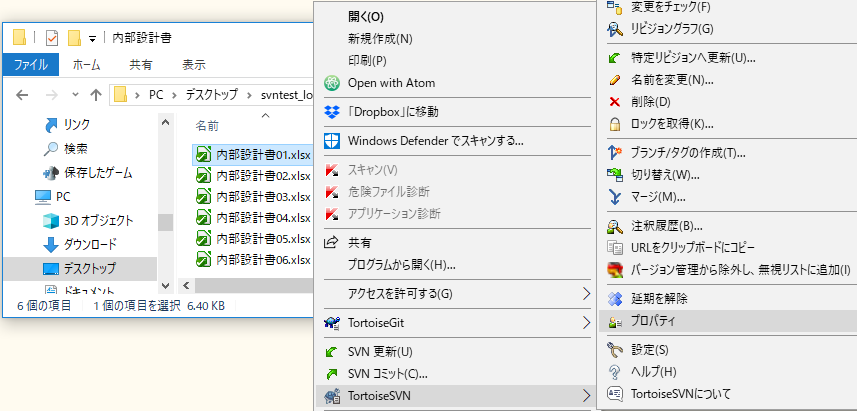Click PC in the address bar
Image resolution: width=857 pixels, height=411 pixels.
point(156,95)
